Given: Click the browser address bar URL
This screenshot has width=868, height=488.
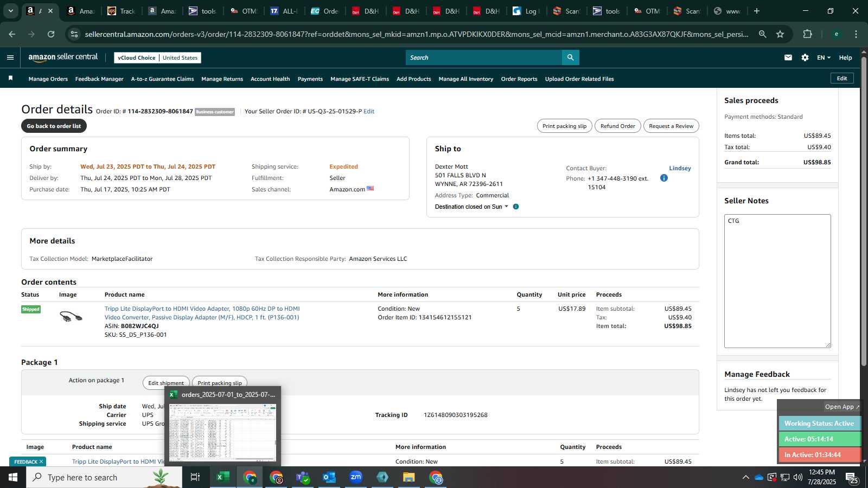Looking at the screenshot, I should pyautogui.click(x=416, y=34).
